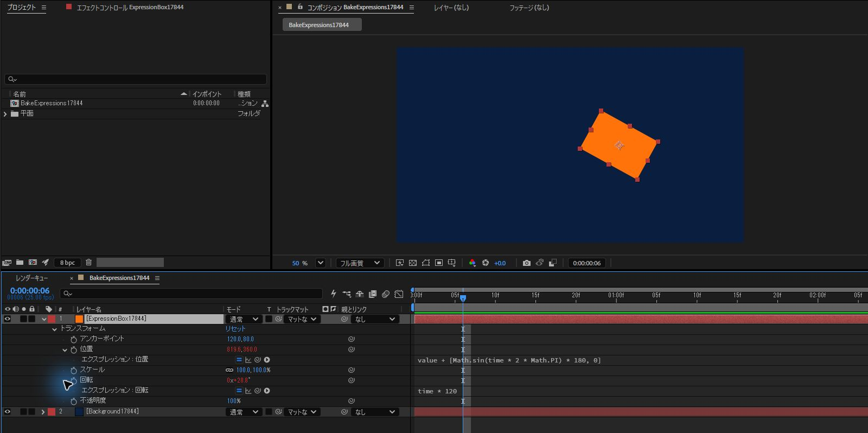The image size is (868, 433).
Task: Expand the Background17844 layer
Action: pos(43,412)
